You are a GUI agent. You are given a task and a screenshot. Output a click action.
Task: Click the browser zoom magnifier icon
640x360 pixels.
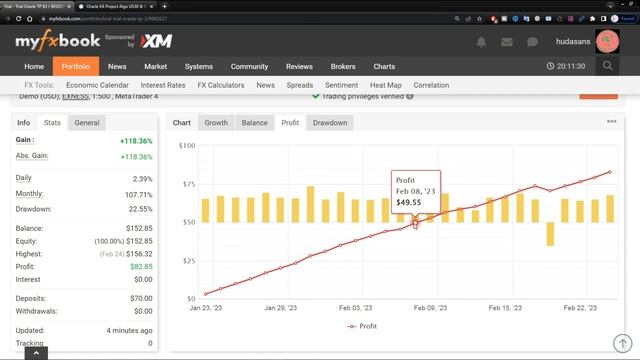click(457, 19)
